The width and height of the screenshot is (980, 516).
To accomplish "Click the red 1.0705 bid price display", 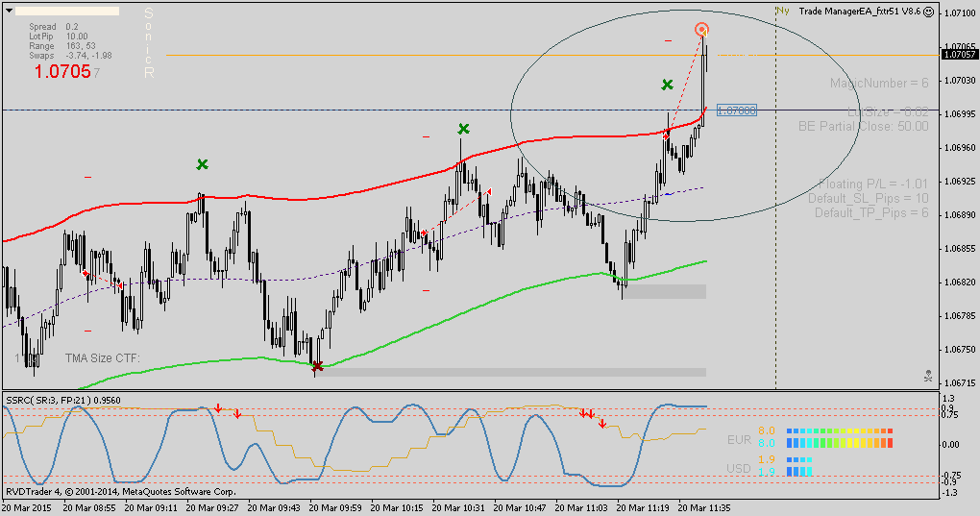I will click(66, 71).
